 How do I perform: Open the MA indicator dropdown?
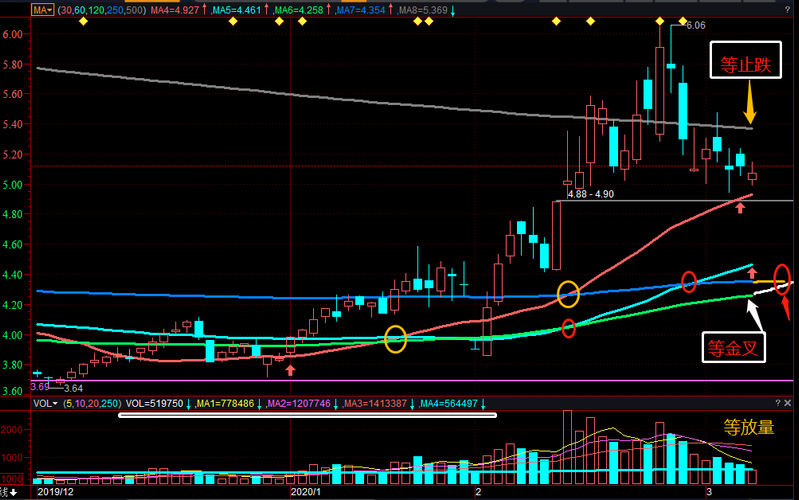click(x=43, y=10)
